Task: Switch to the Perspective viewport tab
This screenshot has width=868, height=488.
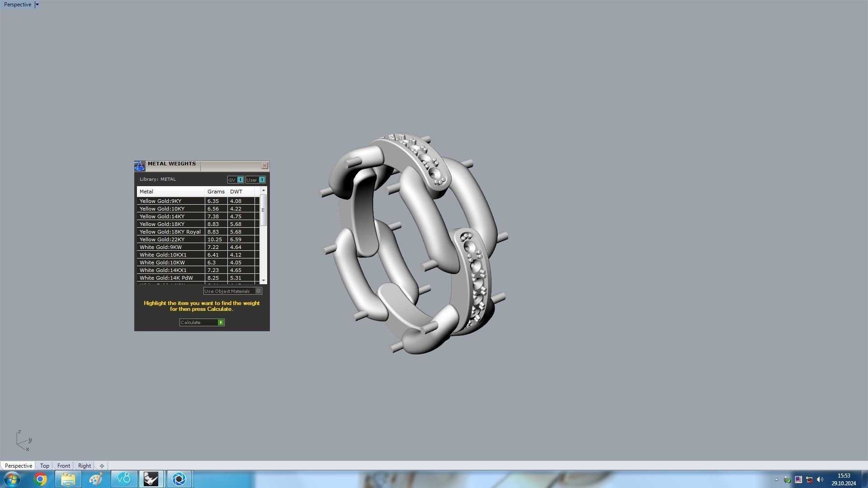Action: [19, 466]
